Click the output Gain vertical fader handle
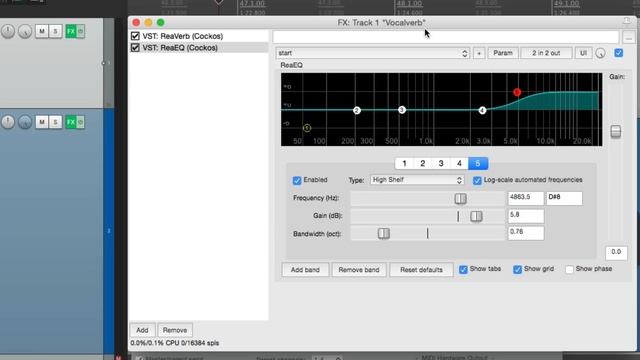 coord(616,131)
